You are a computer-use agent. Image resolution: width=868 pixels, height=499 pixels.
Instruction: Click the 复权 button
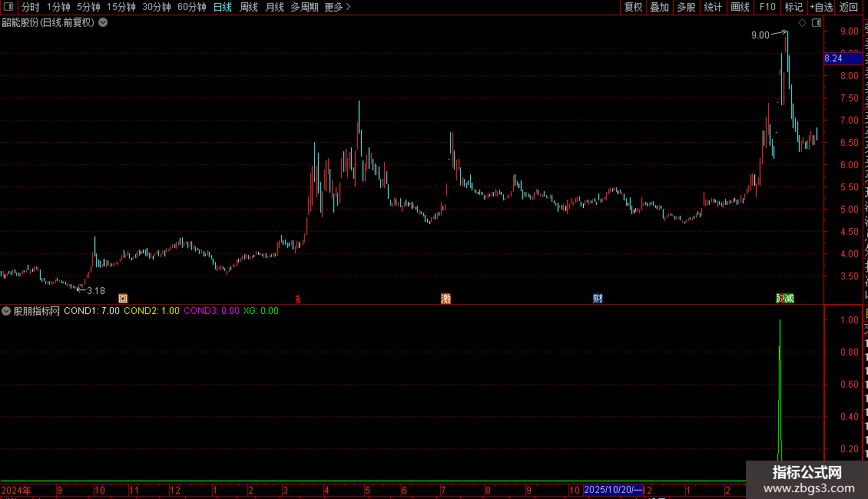[633, 7]
